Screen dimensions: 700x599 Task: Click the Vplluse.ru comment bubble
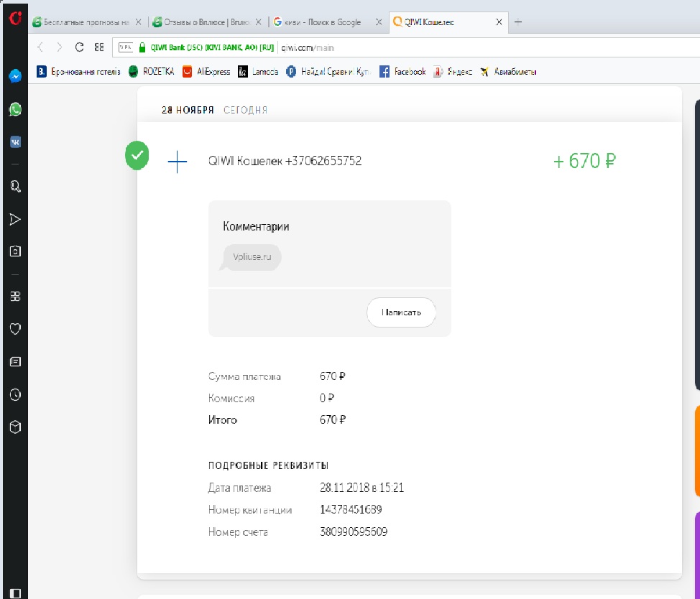(252, 257)
